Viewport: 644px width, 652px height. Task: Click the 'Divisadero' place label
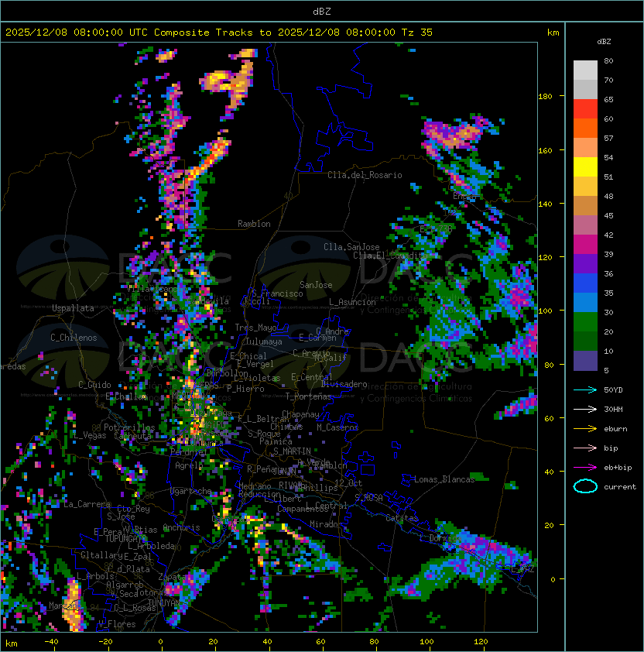344,384
